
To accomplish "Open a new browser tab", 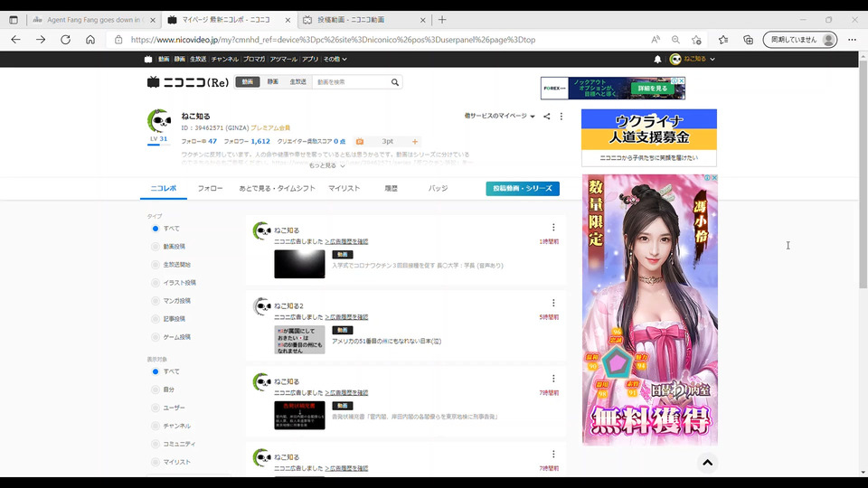I will pos(442,20).
